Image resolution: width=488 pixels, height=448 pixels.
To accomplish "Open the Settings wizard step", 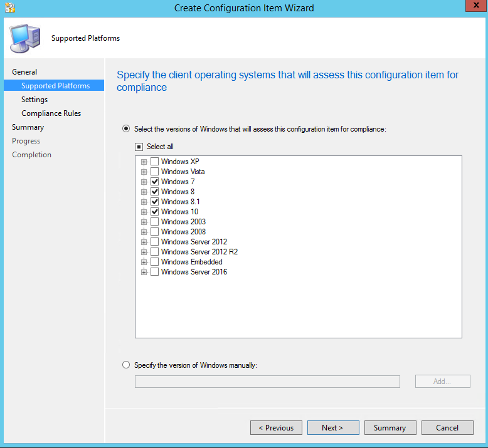I will tap(34, 100).
